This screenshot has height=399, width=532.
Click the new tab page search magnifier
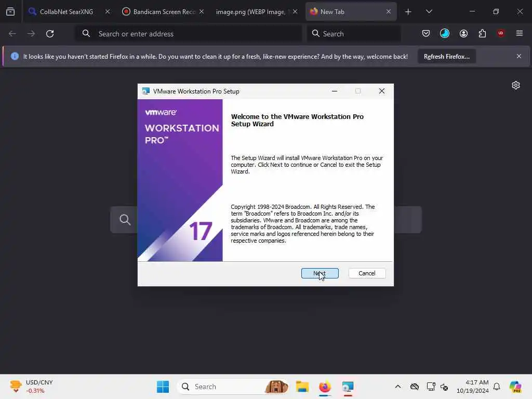[125, 220]
